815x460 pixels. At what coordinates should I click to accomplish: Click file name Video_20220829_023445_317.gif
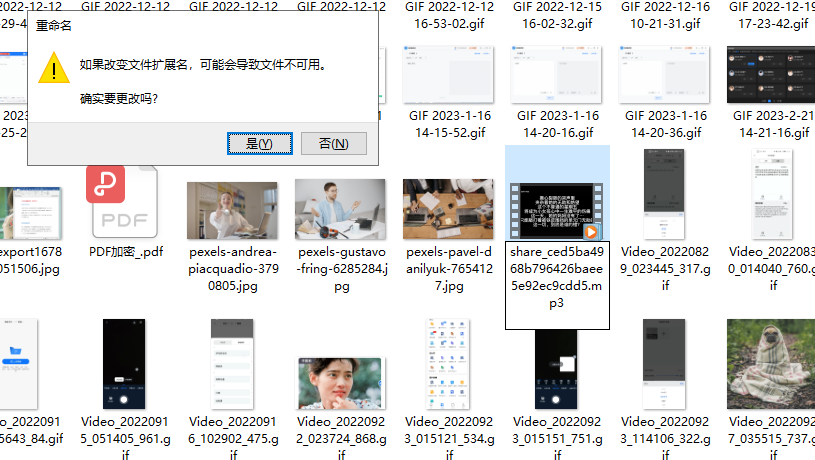tap(665, 269)
